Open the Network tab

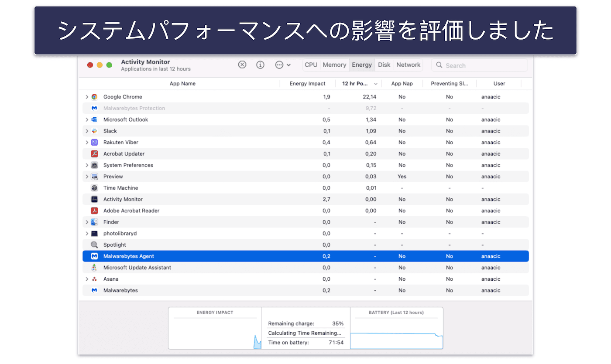click(408, 65)
